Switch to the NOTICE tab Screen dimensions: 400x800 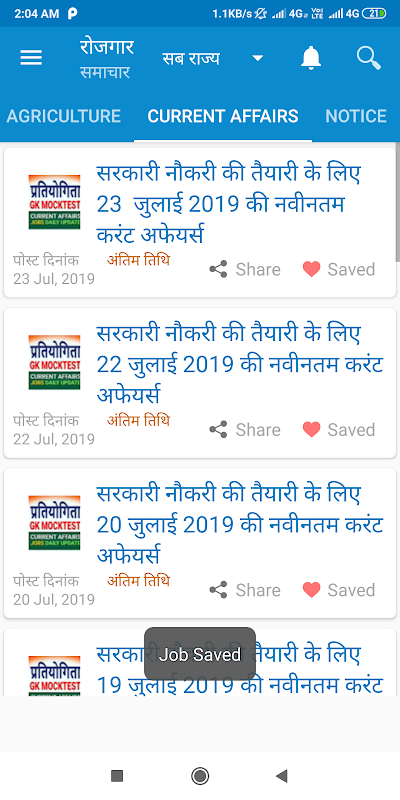point(356,116)
